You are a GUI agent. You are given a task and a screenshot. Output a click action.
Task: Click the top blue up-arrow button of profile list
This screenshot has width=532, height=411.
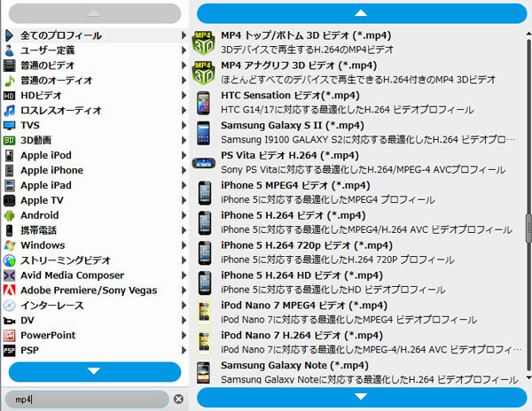tap(362, 13)
